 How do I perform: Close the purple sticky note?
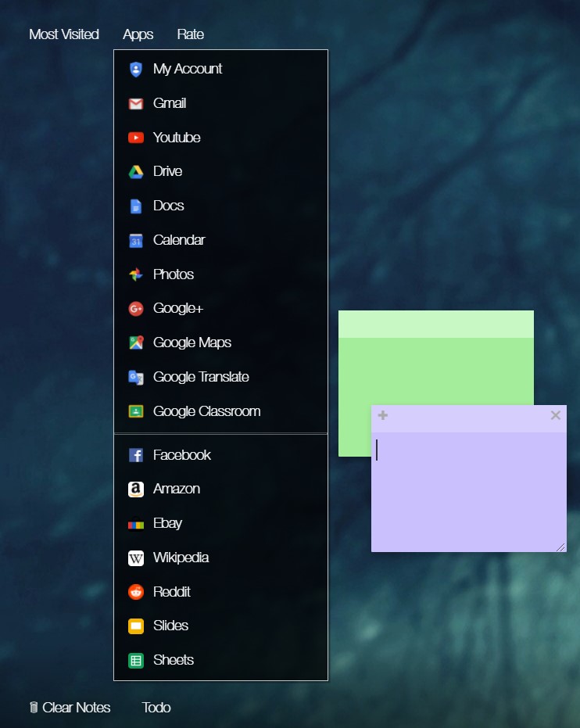pos(556,415)
